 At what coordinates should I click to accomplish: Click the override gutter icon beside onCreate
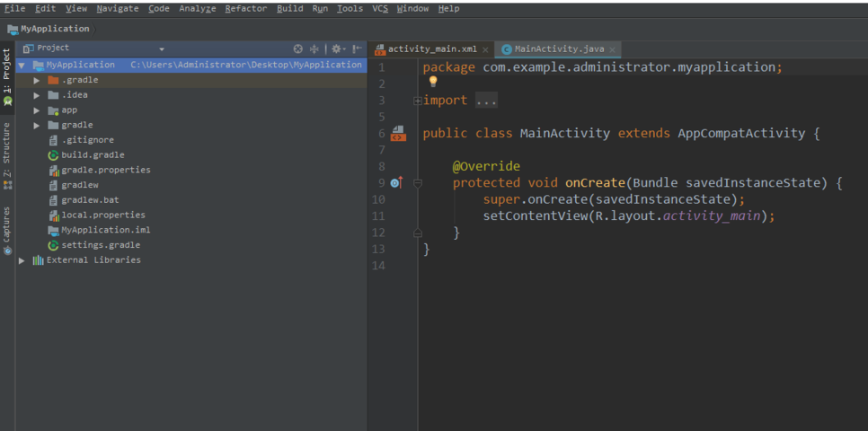[396, 182]
